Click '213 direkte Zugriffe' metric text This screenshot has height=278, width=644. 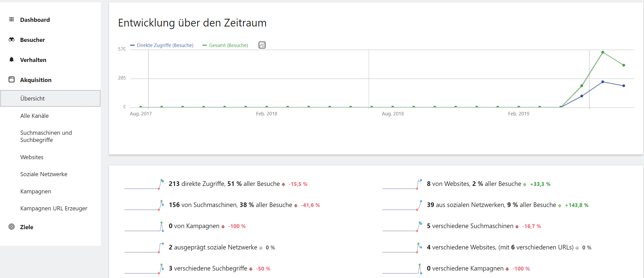(197, 184)
